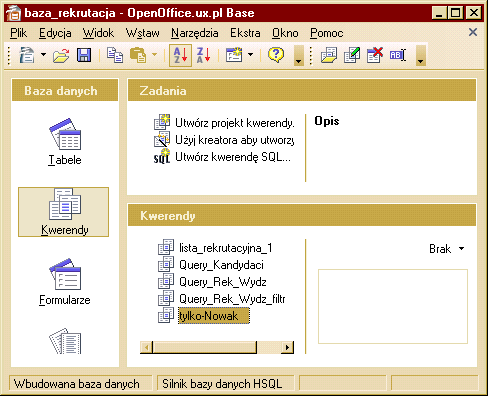The height and width of the screenshot is (396, 488).
Task: Click Utwórz projekt kwerendy task
Action: pos(235,123)
